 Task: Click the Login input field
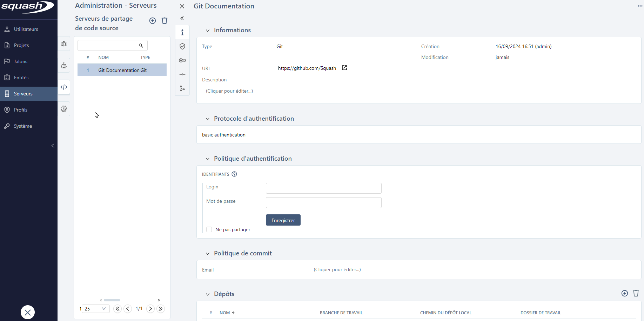tap(323, 188)
